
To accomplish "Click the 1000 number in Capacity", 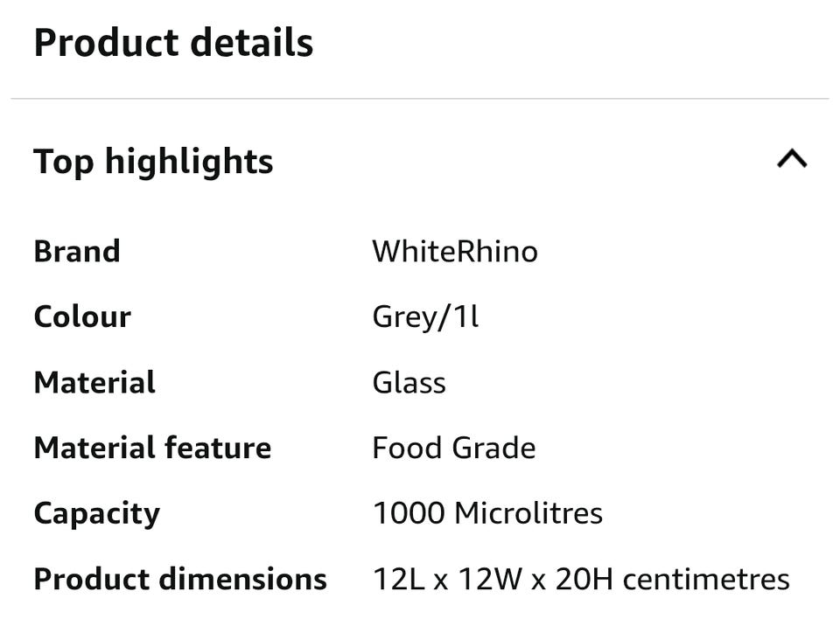I will (409, 513).
